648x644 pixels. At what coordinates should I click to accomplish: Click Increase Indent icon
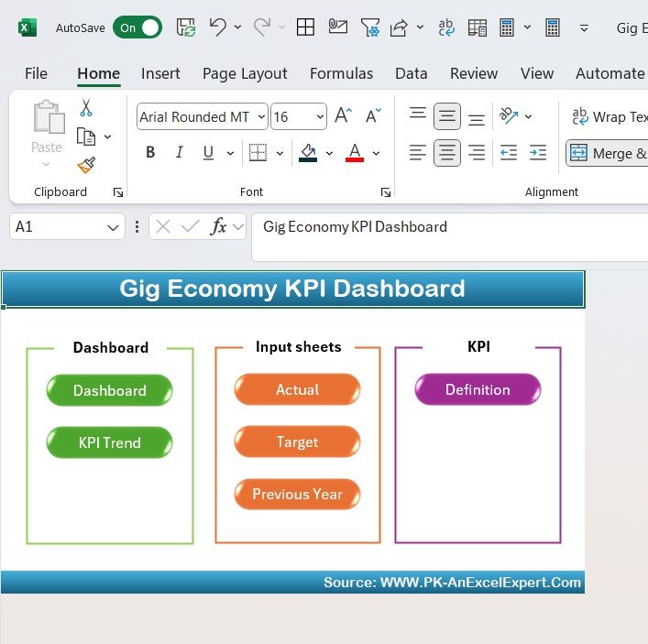pos(538,152)
